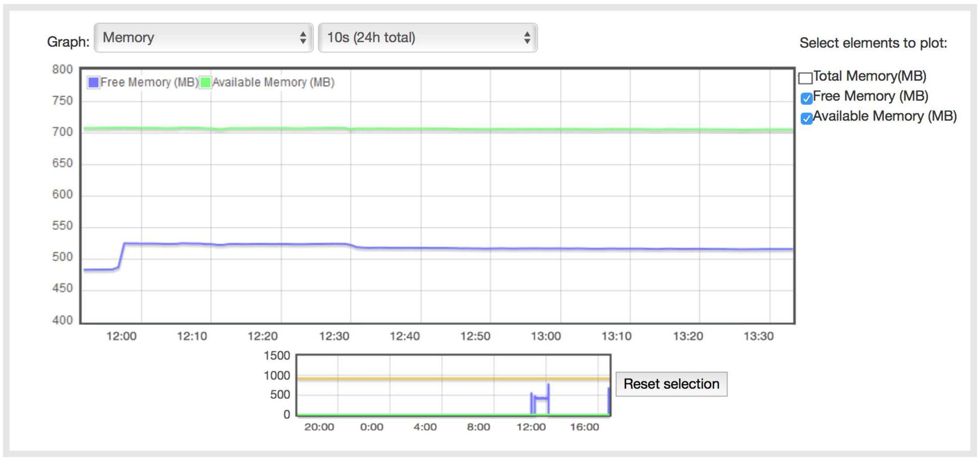The image size is (980, 460).
Task: Click the Free Memory (MB) legend label
Action: pyautogui.click(x=149, y=82)
